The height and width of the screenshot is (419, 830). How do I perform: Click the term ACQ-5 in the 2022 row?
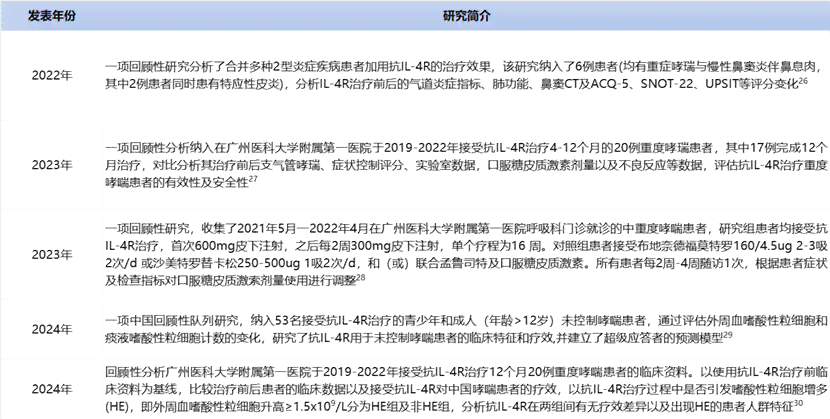[x=610, y=84]
